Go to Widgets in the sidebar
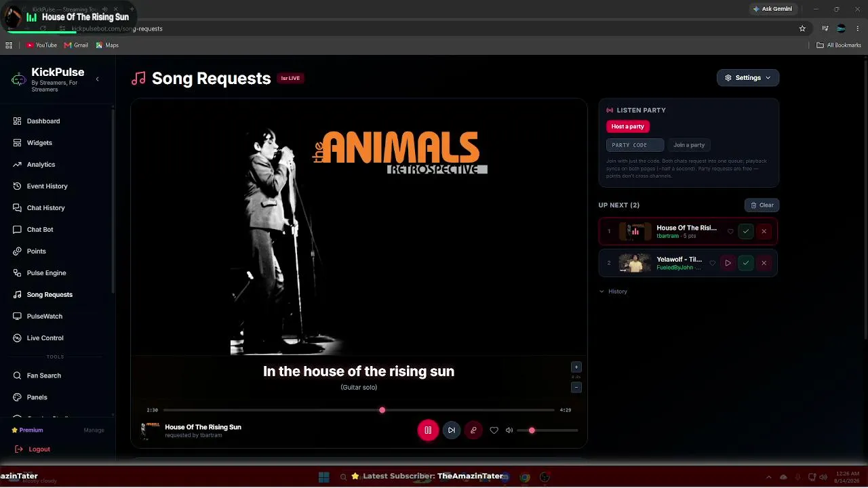Image resolution: width=868 pixels, height=488 pixels. 39,143
